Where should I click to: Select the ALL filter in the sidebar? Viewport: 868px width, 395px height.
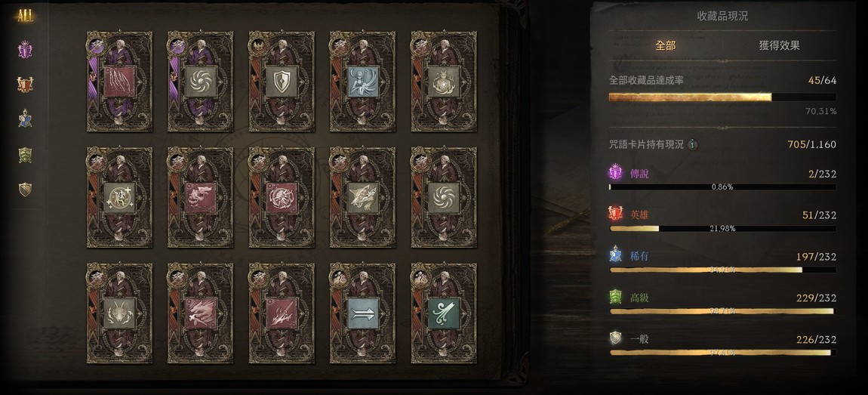click(x=25, y=16)
